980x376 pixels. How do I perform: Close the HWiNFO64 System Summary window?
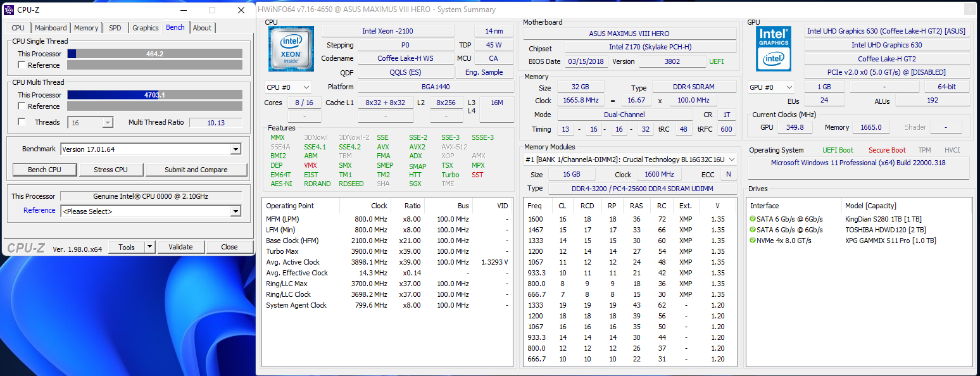(969, 9)
